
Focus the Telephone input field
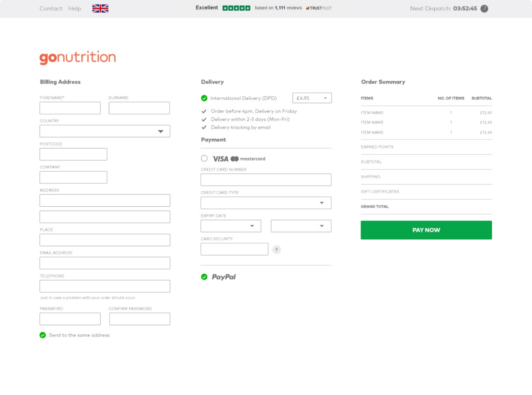pos(105,286)
